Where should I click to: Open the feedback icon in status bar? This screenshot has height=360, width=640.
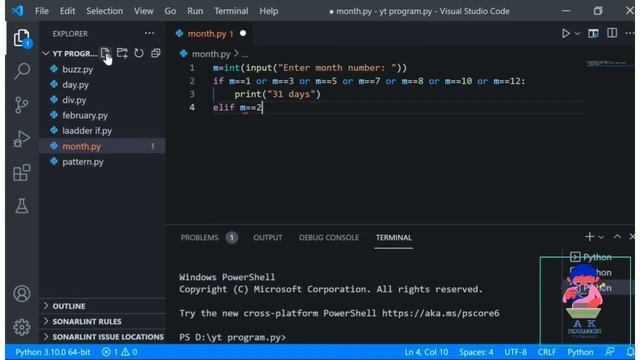click(x=609, y=352)
